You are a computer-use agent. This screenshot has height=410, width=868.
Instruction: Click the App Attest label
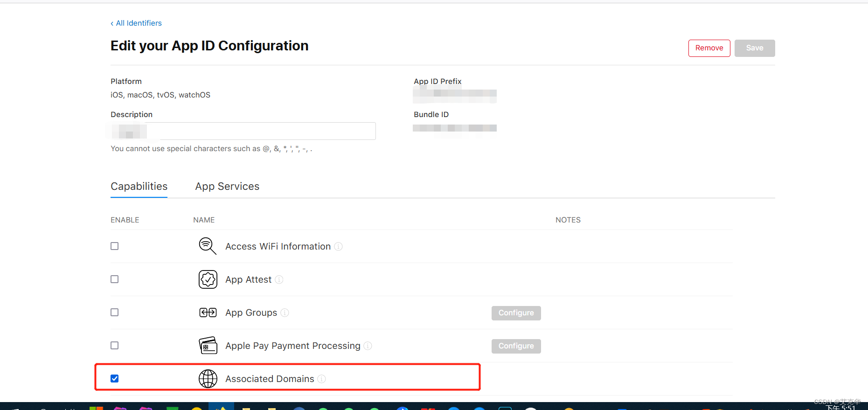coord(248,279)
